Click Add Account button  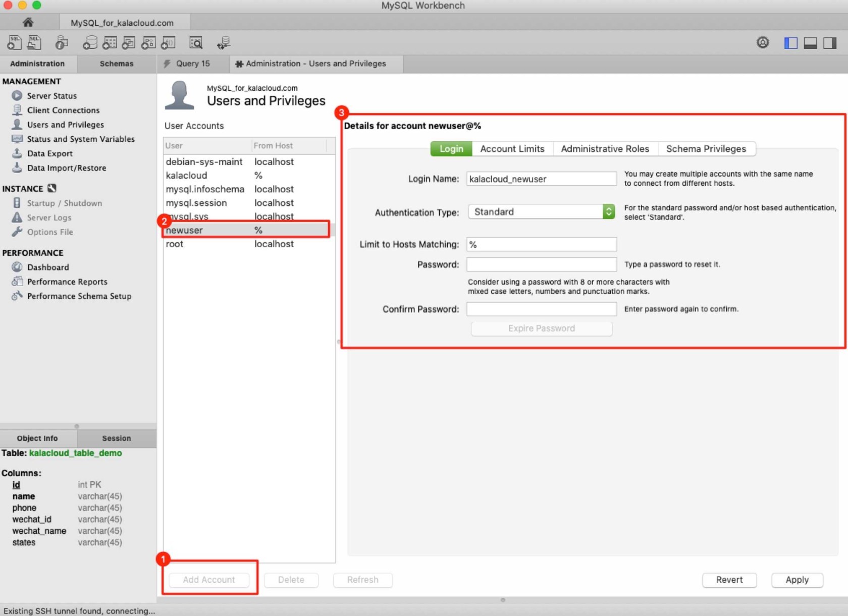pos(209,580)
